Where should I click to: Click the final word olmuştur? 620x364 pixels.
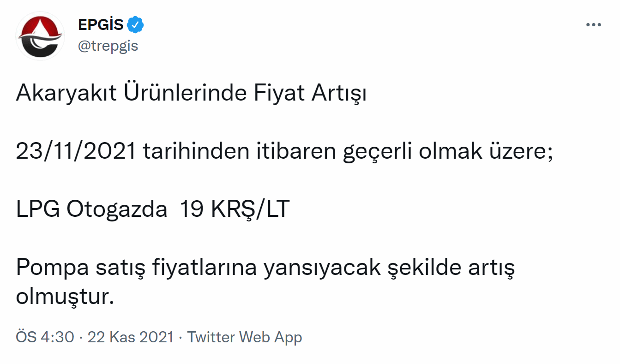[65, 297]
